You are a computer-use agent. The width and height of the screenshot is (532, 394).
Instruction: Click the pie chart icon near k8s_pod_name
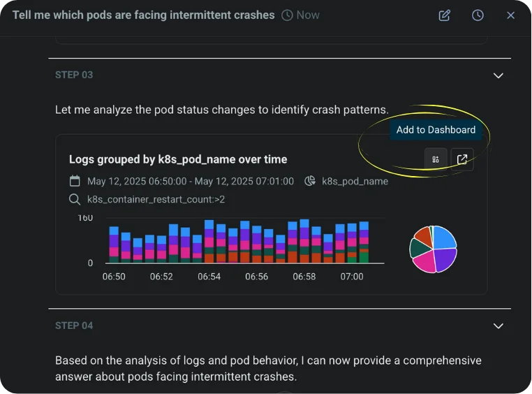tap(310, 181)
